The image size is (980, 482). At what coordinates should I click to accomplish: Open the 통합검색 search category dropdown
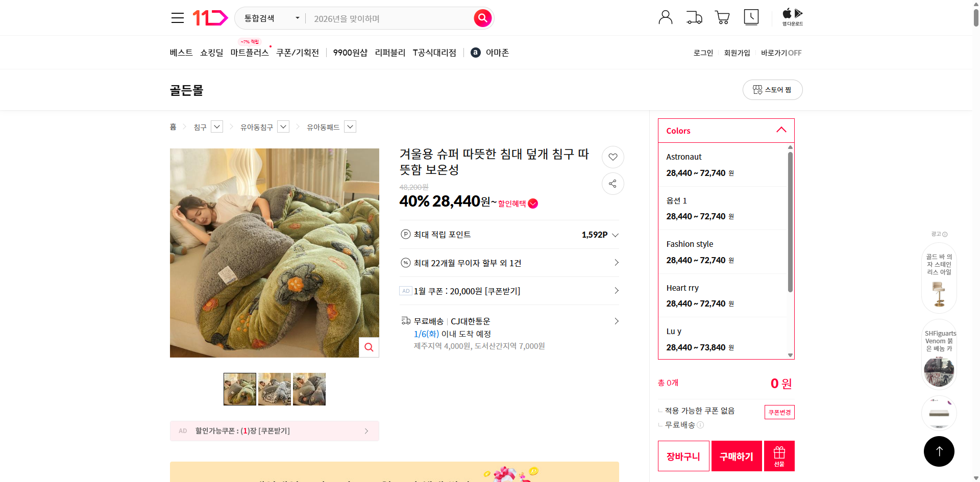[269, 18]
